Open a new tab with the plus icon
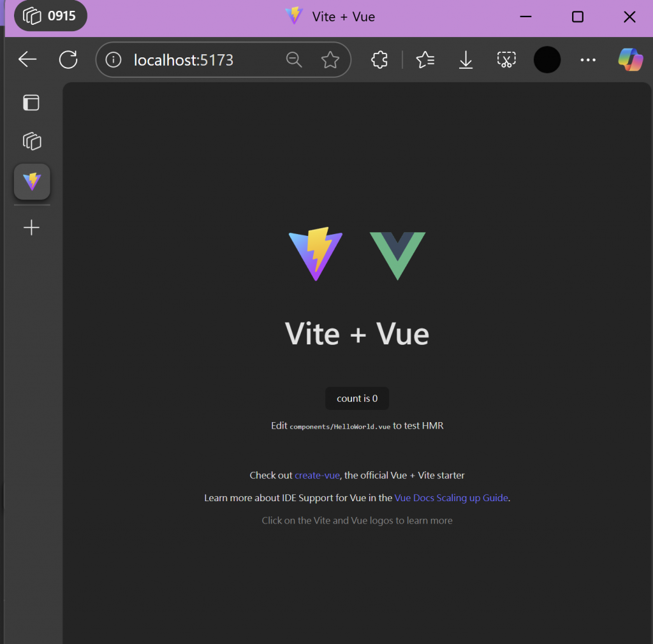Screen dimensions: 653x644 [x=31, y=228]
